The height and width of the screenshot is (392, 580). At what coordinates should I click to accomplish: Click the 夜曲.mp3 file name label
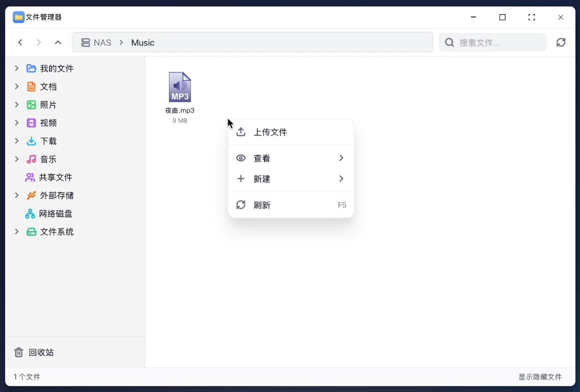pos(180,110)
